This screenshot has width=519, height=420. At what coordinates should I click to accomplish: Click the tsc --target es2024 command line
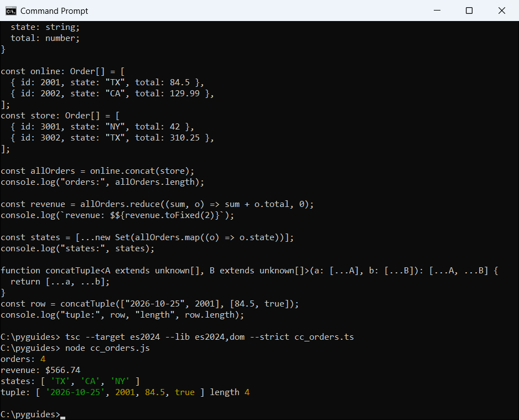coord(177,337)
